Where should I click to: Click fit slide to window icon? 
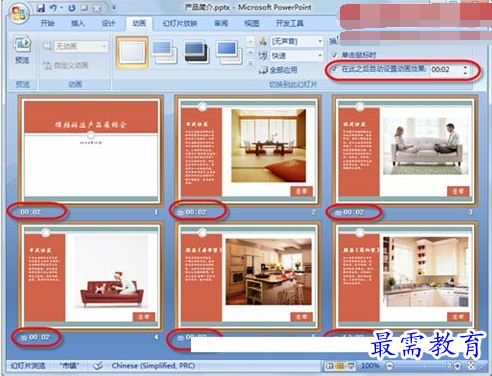pos(471,366)
